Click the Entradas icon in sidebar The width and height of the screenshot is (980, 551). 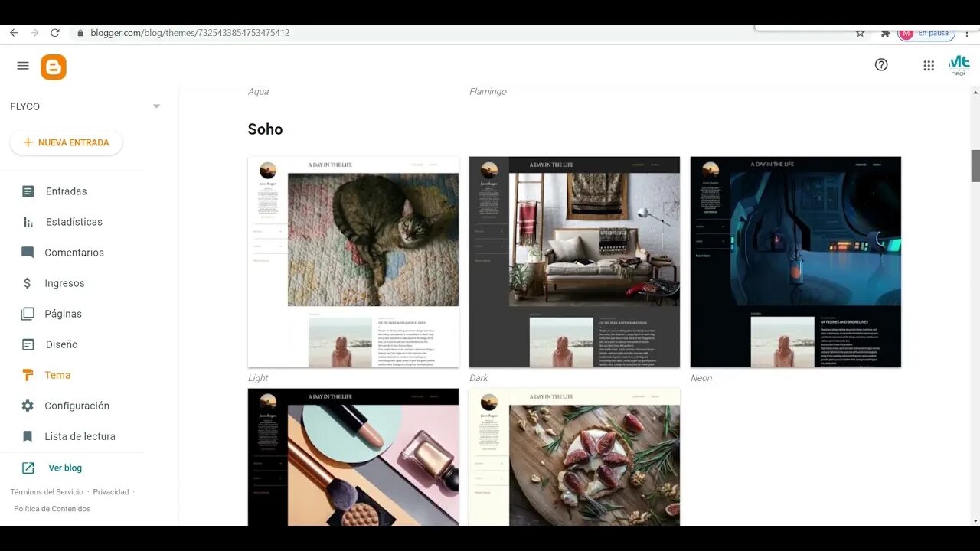(x=28, y=191)
